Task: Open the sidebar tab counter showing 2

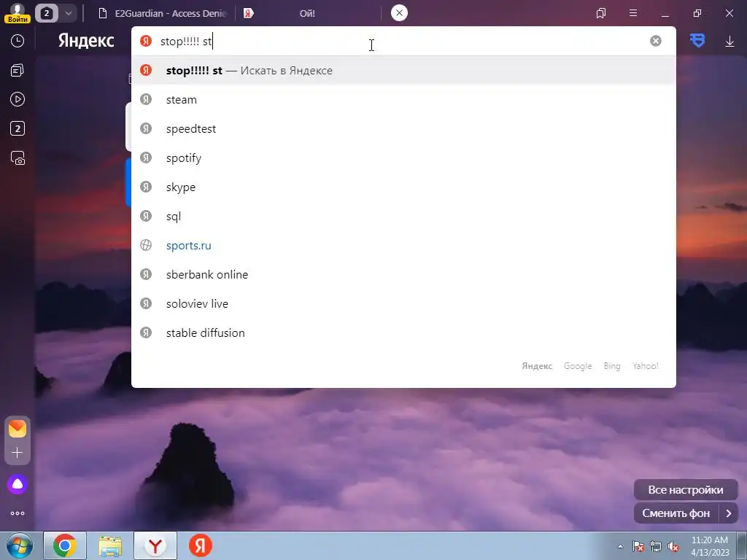Action: [x=18, y=128]
